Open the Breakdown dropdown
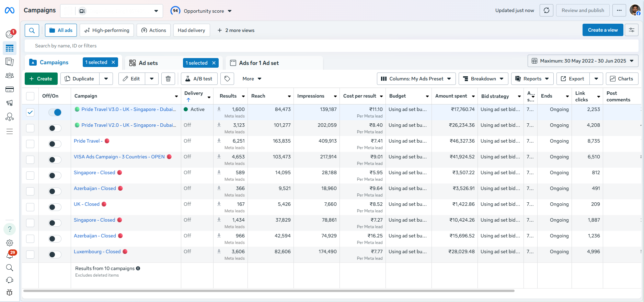 click(483, 79)
